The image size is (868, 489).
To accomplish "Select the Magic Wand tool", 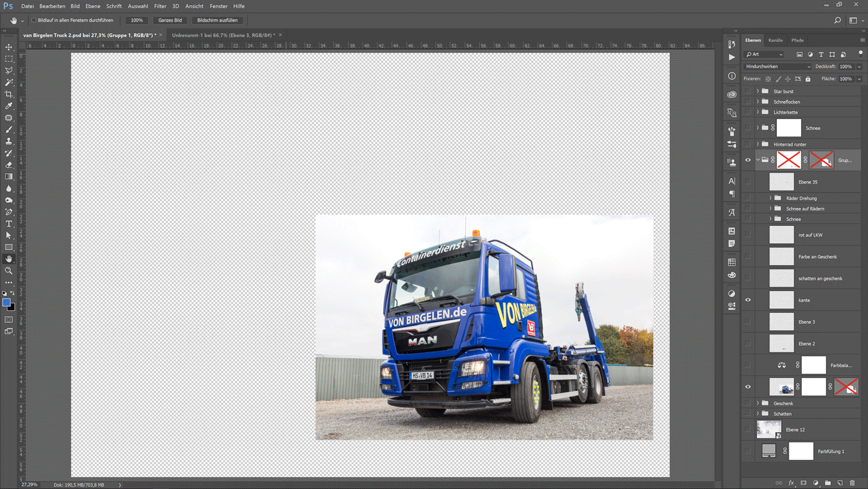I will click(9, 83).
